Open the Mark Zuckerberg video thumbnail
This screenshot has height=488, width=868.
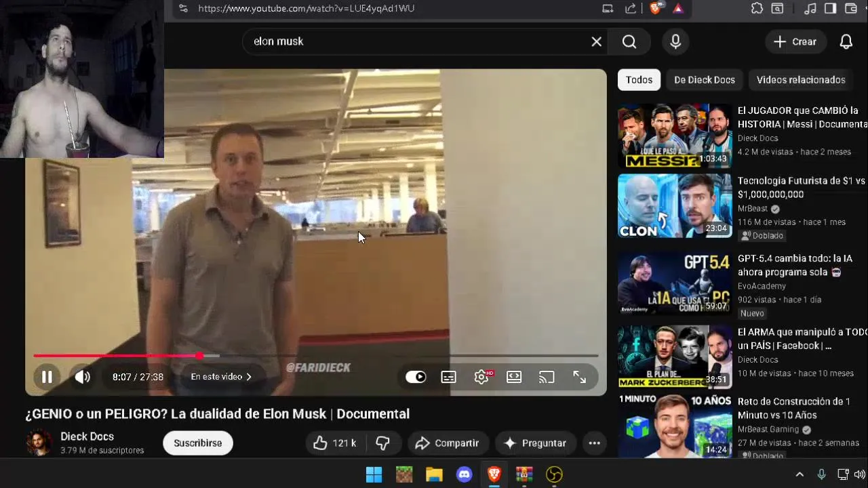[675, 357]
